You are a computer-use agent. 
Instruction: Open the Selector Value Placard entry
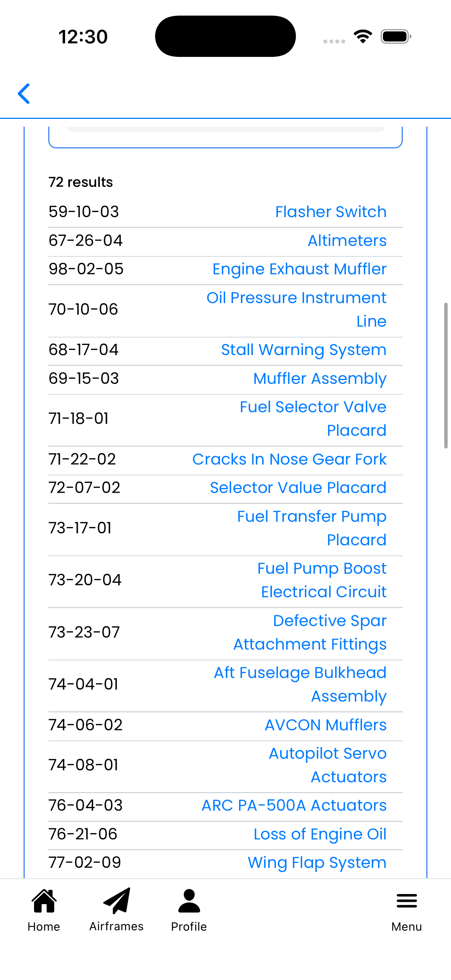tap(298, 487)
